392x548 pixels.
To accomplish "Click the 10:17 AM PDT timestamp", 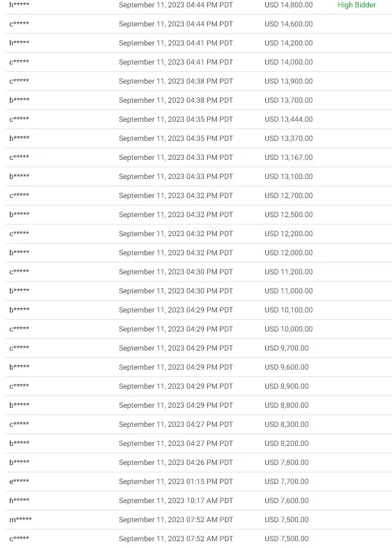I will pos(176,501).
